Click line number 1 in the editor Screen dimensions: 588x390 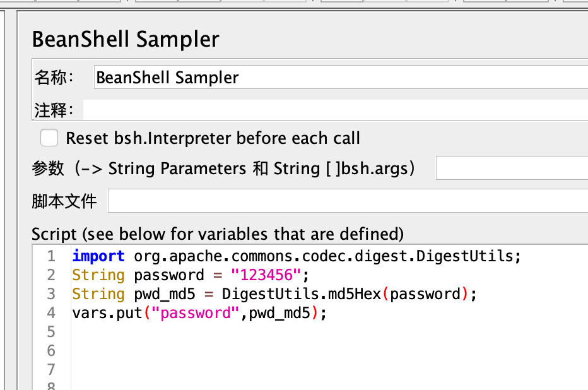pos(51,256)
